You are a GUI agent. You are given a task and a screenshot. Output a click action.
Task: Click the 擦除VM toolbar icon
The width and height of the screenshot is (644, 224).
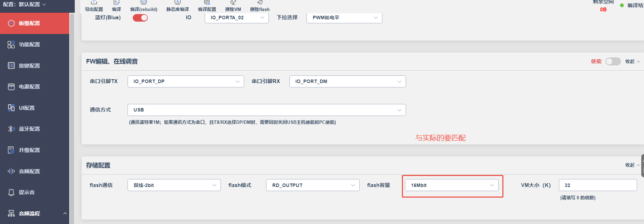(x=233, y=2)
